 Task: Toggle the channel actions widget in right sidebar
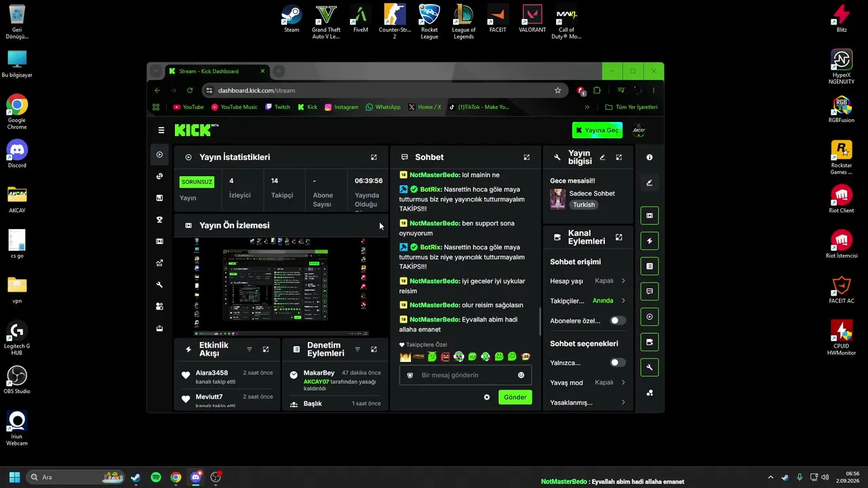(650, 342)
